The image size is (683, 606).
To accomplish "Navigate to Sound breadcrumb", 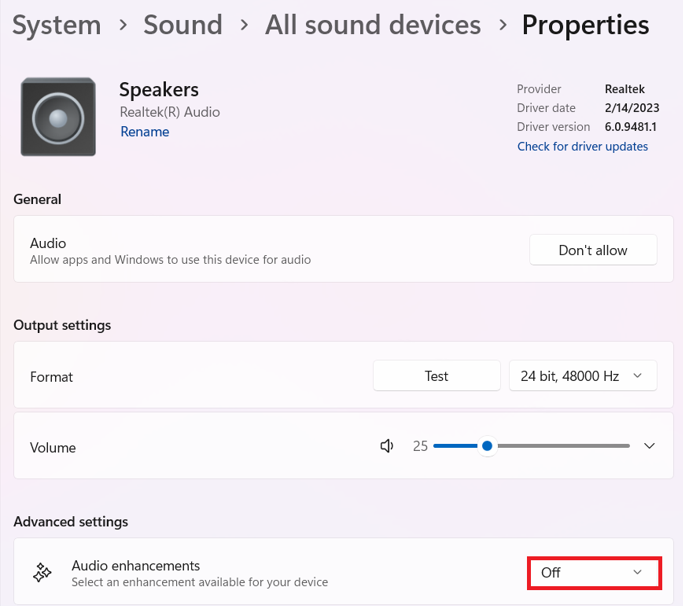I will (x=183, y=25).
